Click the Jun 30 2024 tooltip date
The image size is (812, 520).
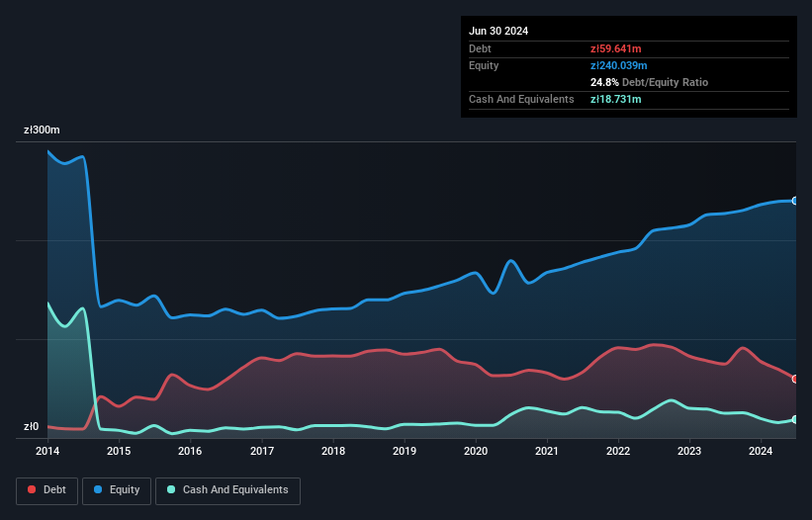click(498, 31)
